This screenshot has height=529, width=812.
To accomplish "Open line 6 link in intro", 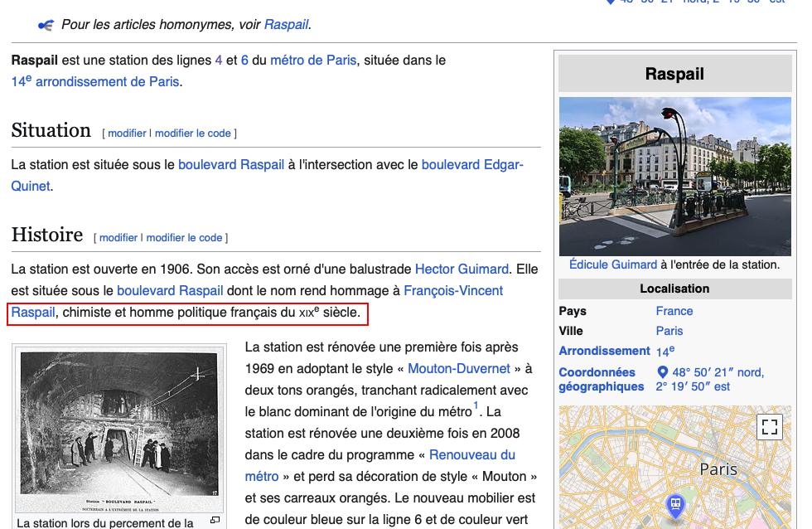I will [x=244, y=60].
